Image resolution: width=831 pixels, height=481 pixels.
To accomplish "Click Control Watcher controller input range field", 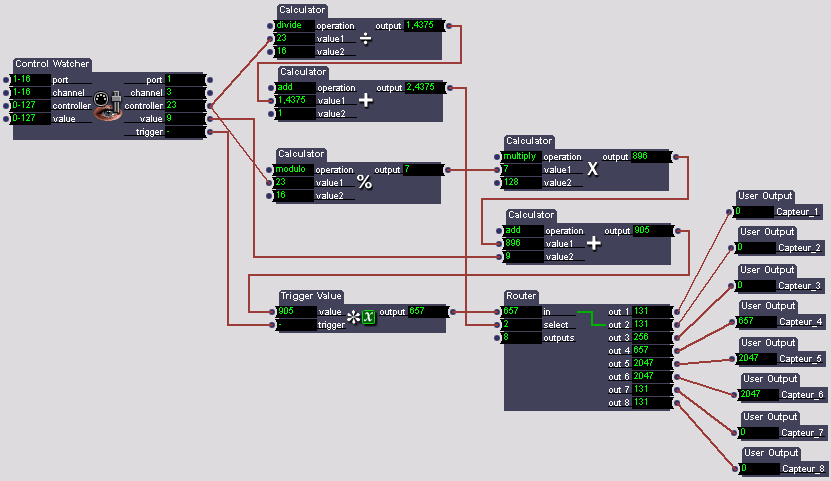I will point(31,105).
